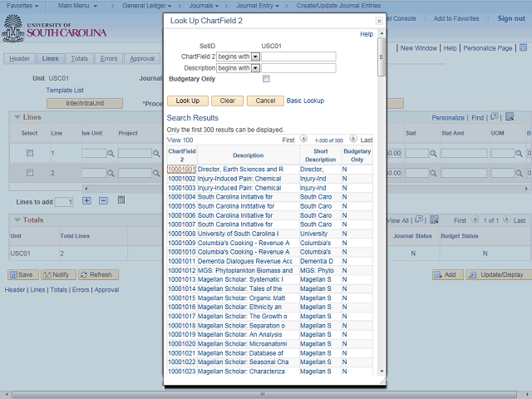This screenshot has width=532, height=399.
Task: Click the plus icon to add lines
Action: click(86, 201)
